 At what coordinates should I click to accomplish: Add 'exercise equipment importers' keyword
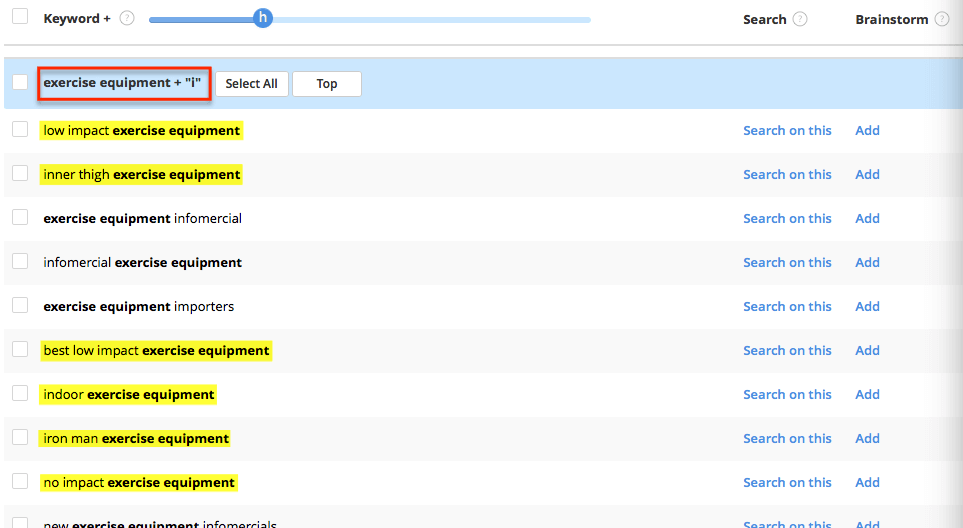(x=867, y=306)
